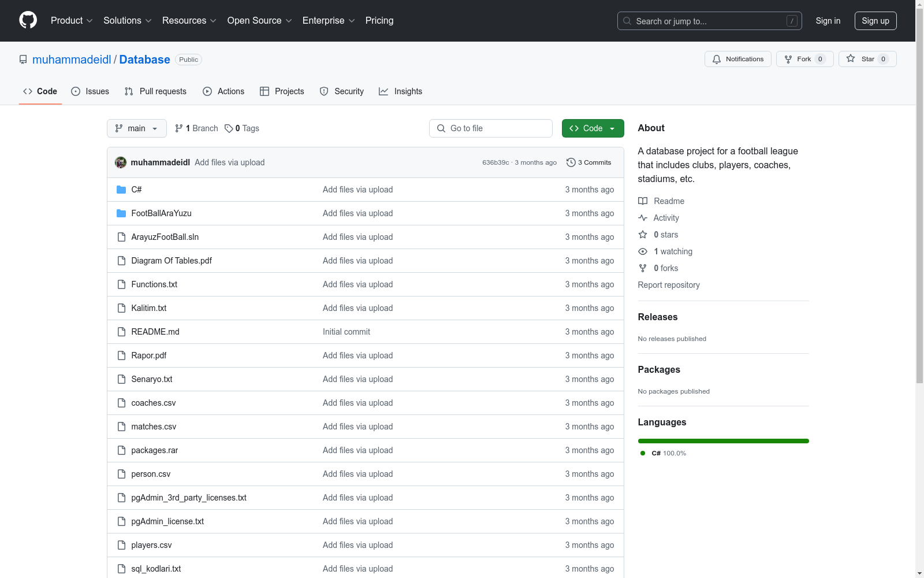
Task: Open the pgAdmin_license.txt file
Action: (167, 521)
